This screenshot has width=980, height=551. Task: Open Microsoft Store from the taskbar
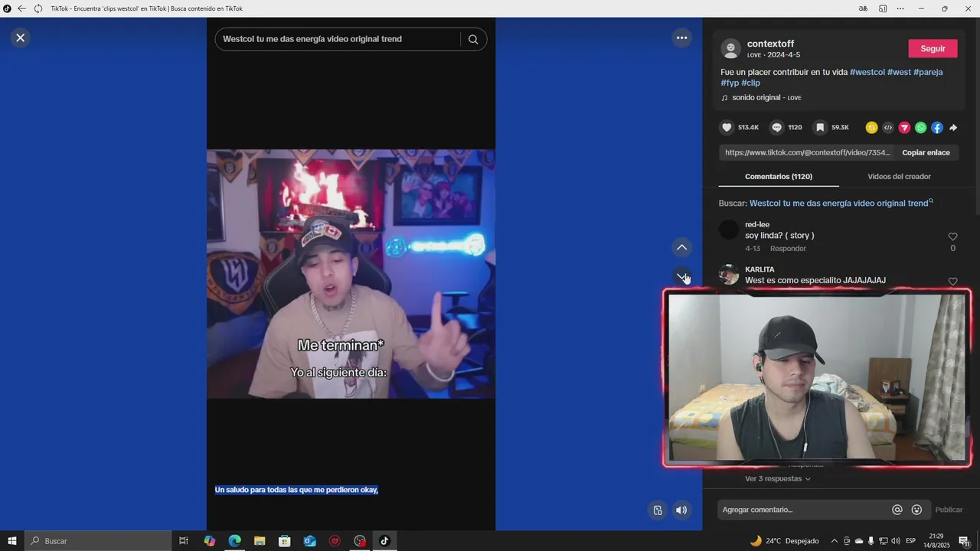285,541
